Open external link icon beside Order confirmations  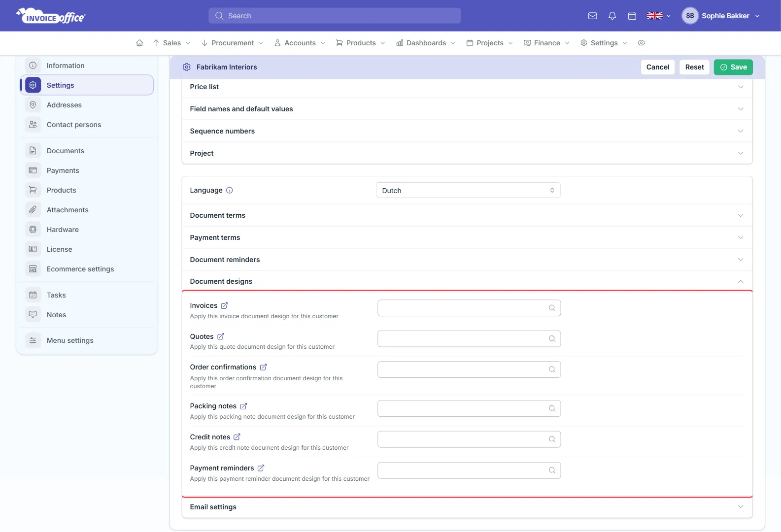coord(263,367)
